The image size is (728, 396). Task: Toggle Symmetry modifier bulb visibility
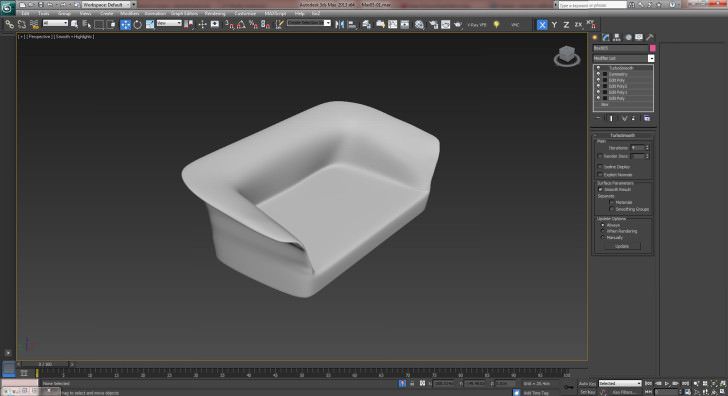[x=598, y=74]
